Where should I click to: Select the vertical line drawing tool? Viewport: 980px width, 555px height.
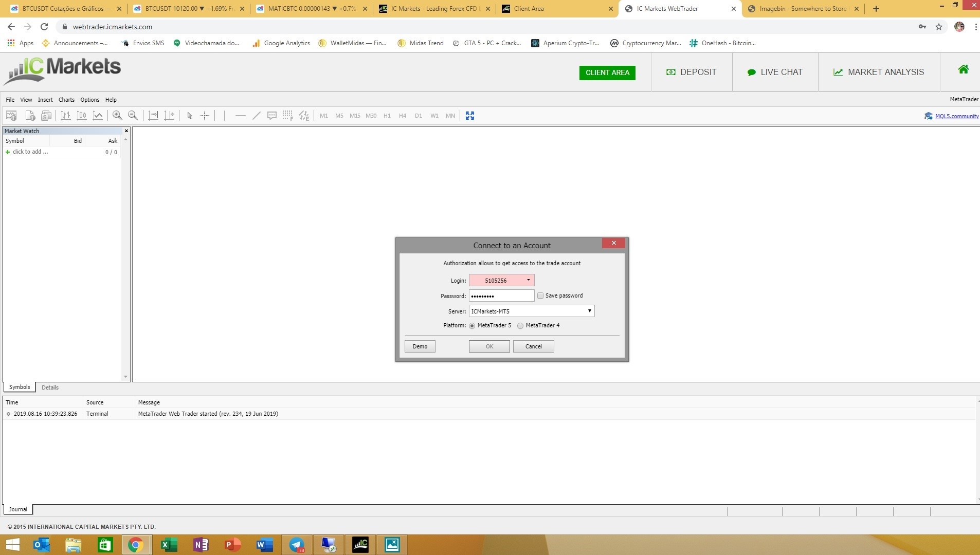coord(225,116)
